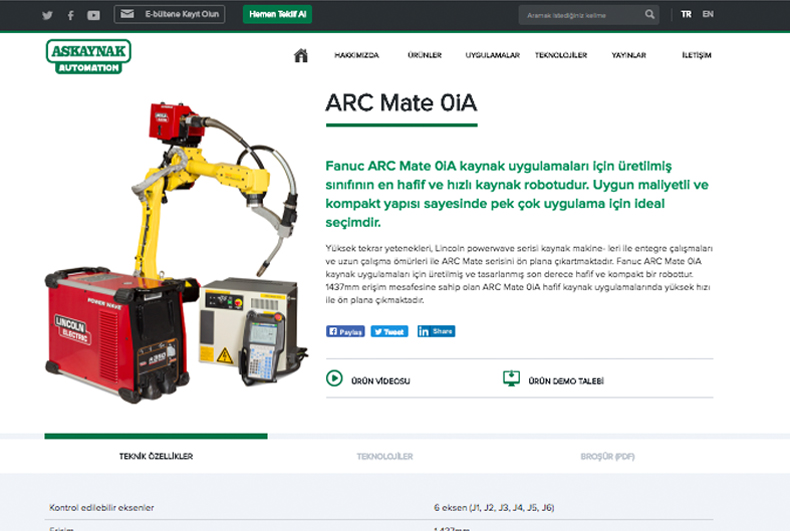Viewport: 790px width, 531px height.
Task: Select the TEKNOLOJİLER tab below the product
Action: pos(385,456)
